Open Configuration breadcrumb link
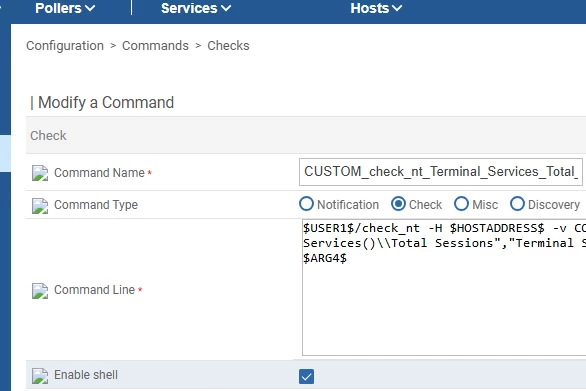This screenshot has width=586, height=391. [x=65, y=46]
